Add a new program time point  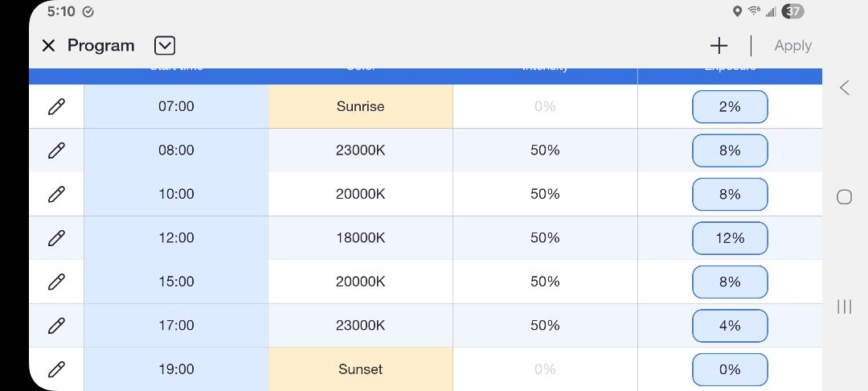coord(719,45)
